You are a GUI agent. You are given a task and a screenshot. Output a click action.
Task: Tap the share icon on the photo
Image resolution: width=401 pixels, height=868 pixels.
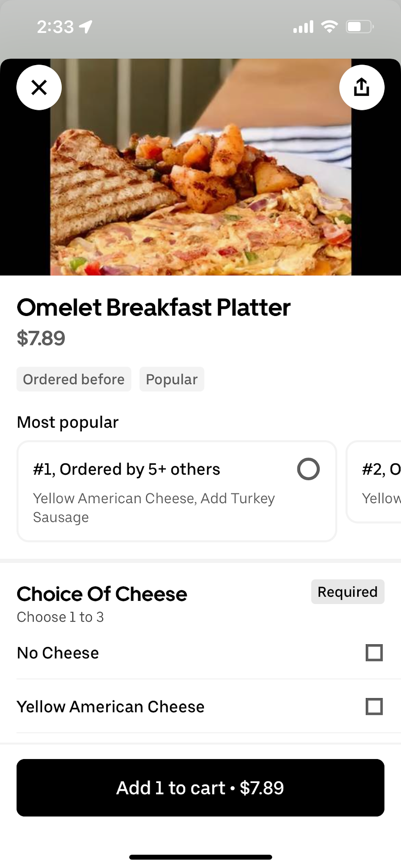tap(362, 87)
